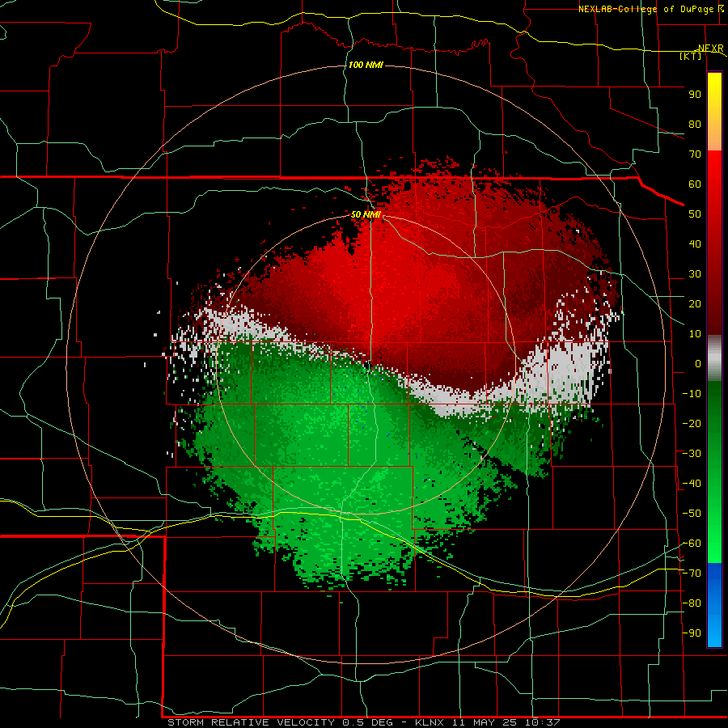Click the blue segment of the color bar
Image resolution: width=728 pixels, height=728 pixels.
tap(714, 605)
